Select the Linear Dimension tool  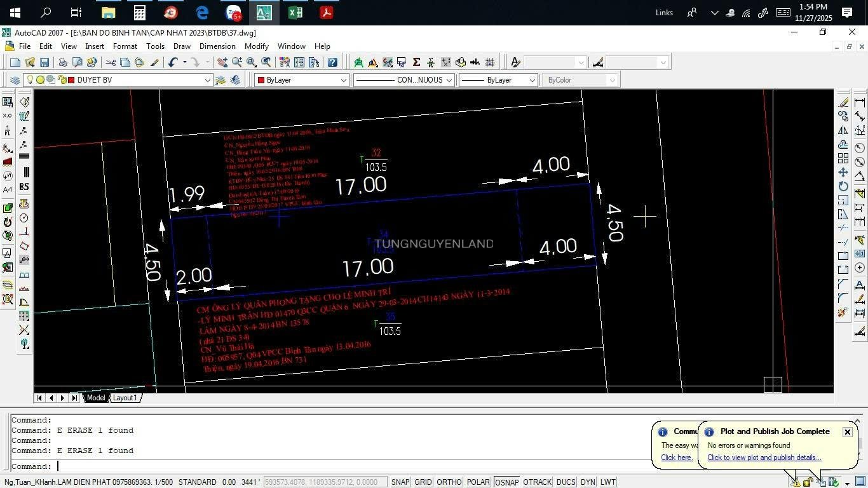coord(860,102)
